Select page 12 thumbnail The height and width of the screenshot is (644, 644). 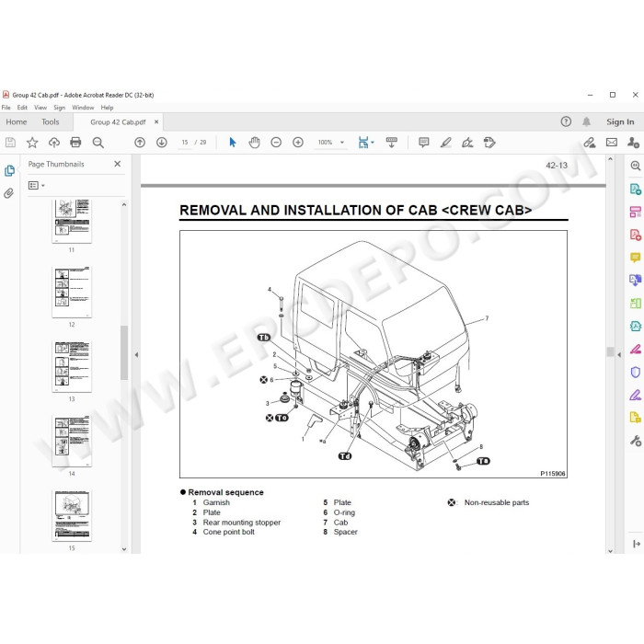point(72,292)
